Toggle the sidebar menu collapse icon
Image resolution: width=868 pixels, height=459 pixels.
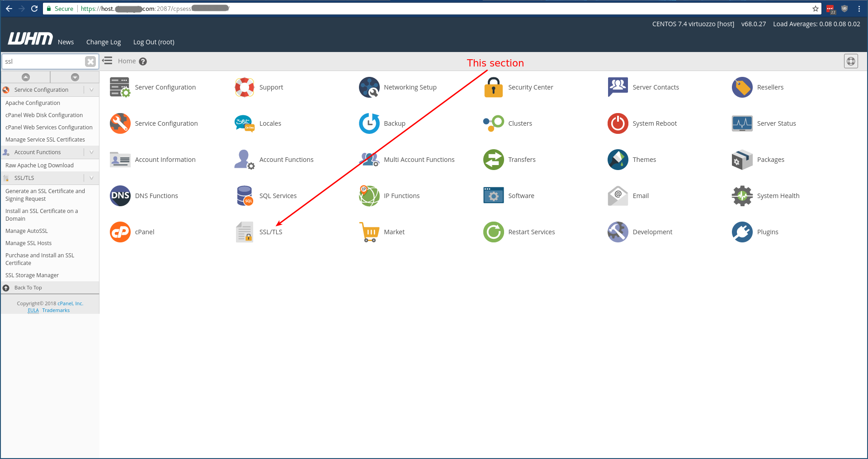(x=107, y=61)
